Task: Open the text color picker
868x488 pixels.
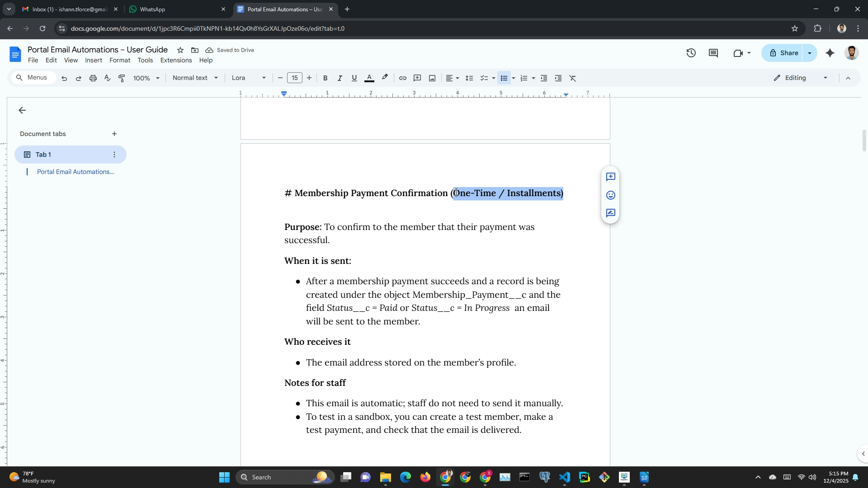Action: 369,78
